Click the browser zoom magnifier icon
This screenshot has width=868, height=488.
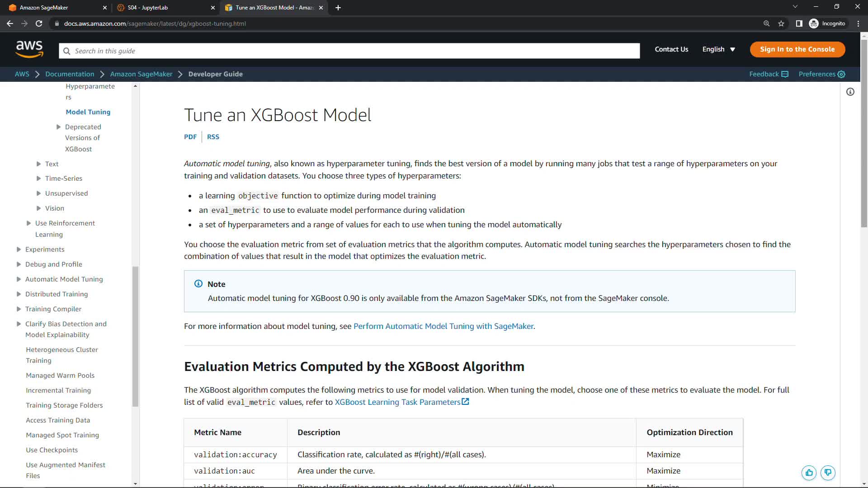coord(766,23)
